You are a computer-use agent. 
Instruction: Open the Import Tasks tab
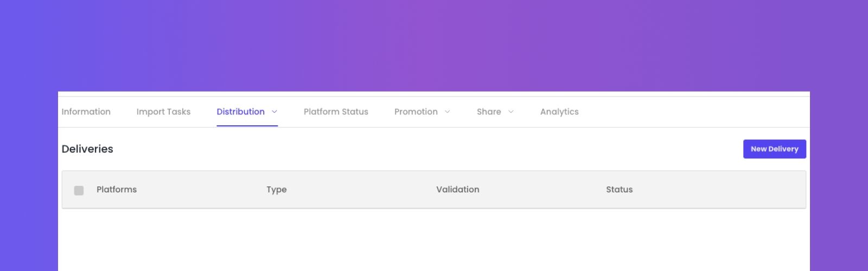[163, 112]
